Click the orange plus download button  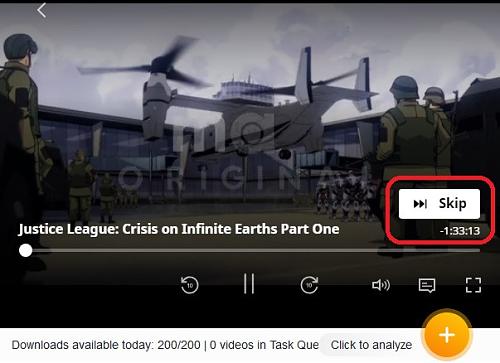pyautogui.click(x=447, y=335)
